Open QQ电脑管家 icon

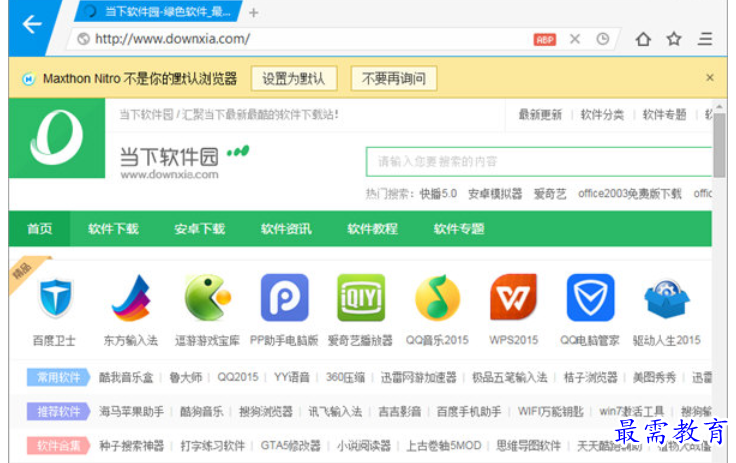[x=590, y=298]
